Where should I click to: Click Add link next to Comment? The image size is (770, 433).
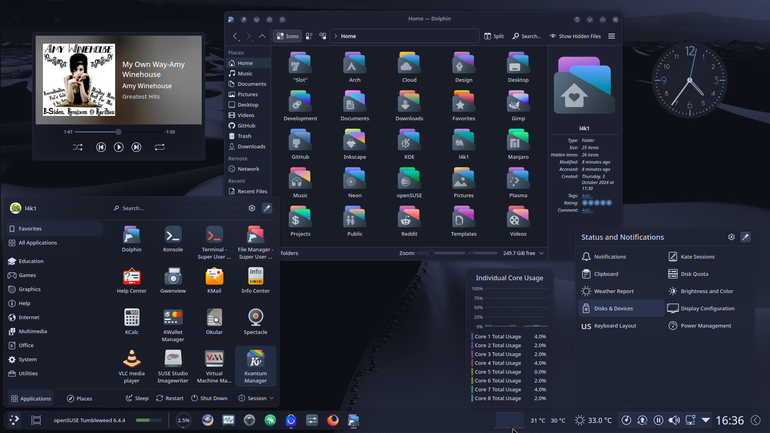[x=587, y=210]
